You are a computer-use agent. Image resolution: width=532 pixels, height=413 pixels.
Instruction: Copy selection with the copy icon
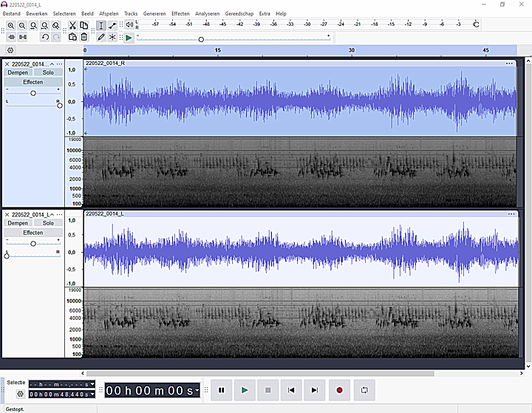(x=83, y=25)
